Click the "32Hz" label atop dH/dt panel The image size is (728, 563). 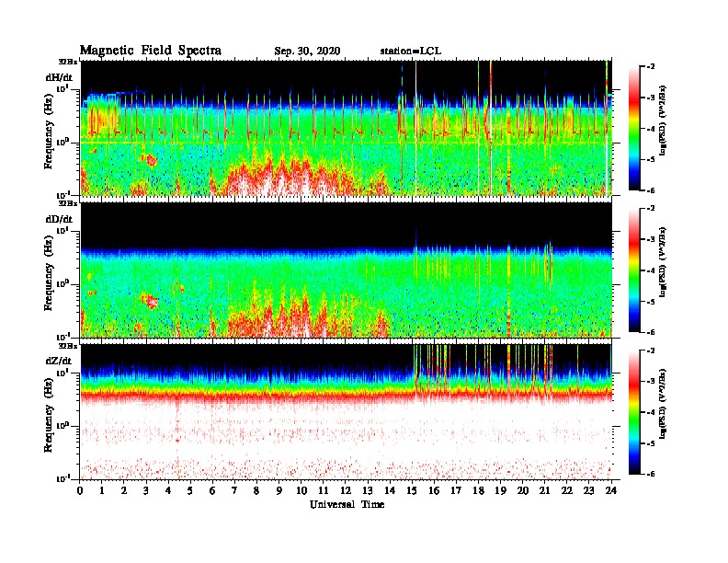[68, 61]
